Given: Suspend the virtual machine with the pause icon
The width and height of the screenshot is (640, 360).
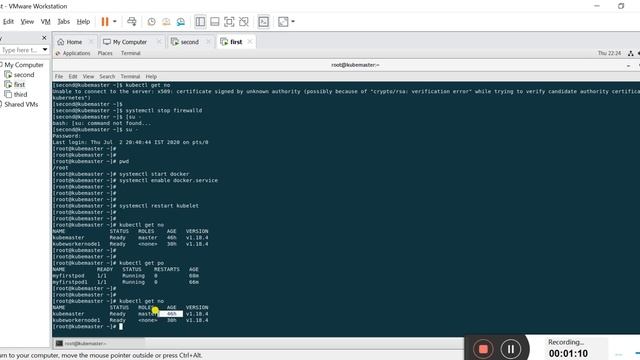Looking at the screenshot, I should click(105, 22).
